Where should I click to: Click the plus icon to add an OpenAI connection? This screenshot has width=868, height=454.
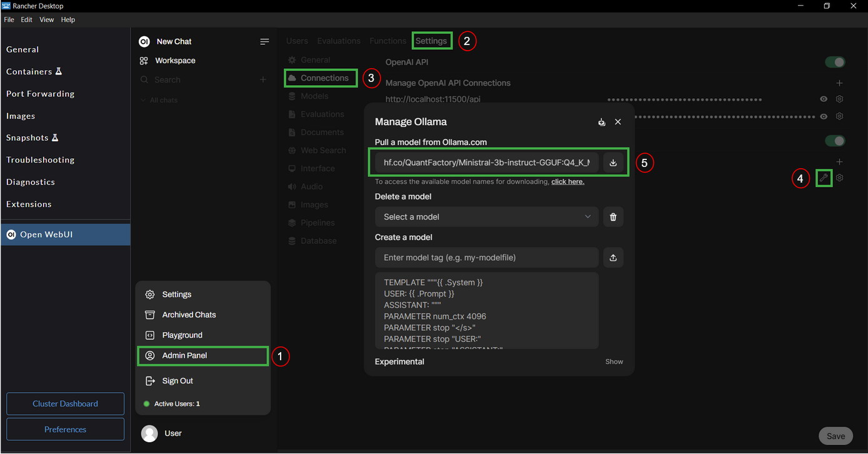point(839,83)
